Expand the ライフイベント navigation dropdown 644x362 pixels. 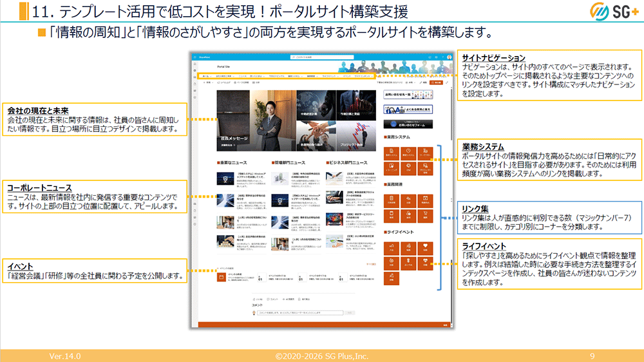coord(330,76)
